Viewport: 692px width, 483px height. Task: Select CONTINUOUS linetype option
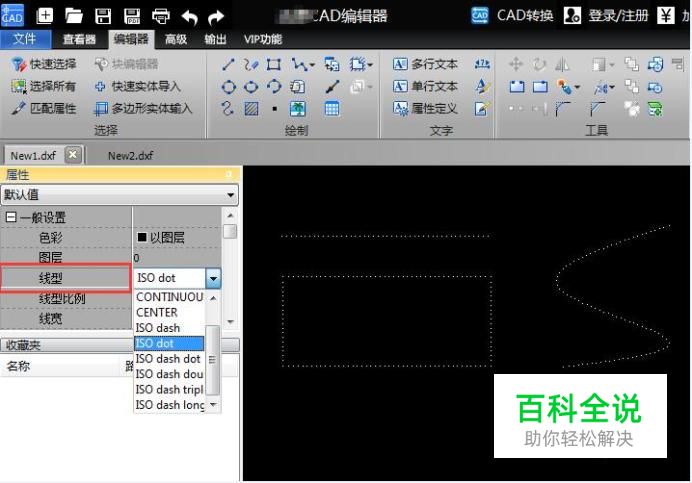pos(169,297)
